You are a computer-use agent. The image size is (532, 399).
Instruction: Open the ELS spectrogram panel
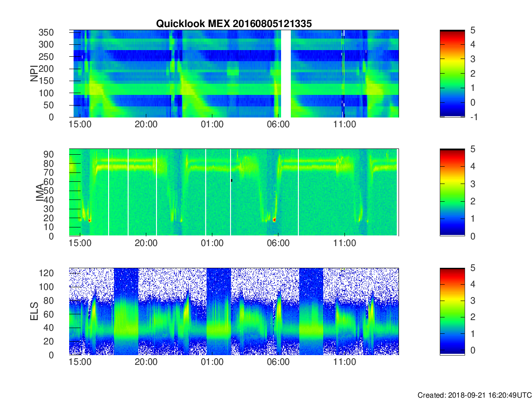point(234,311)
